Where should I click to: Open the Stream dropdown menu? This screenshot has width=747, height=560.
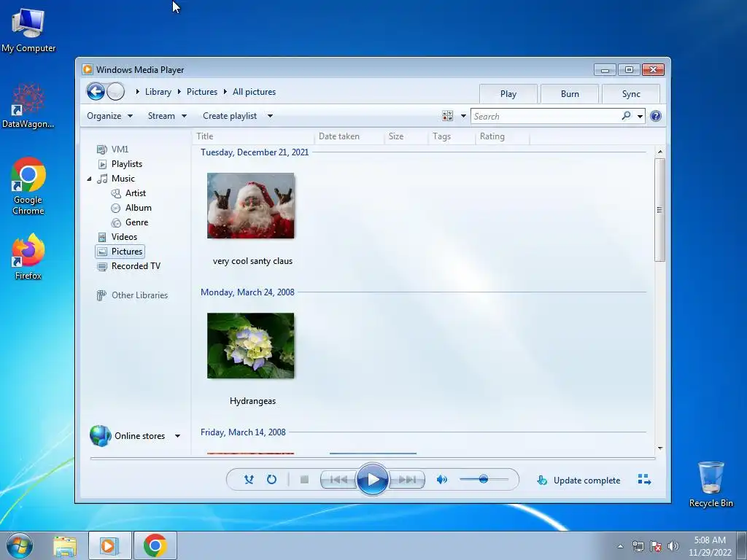167,116
